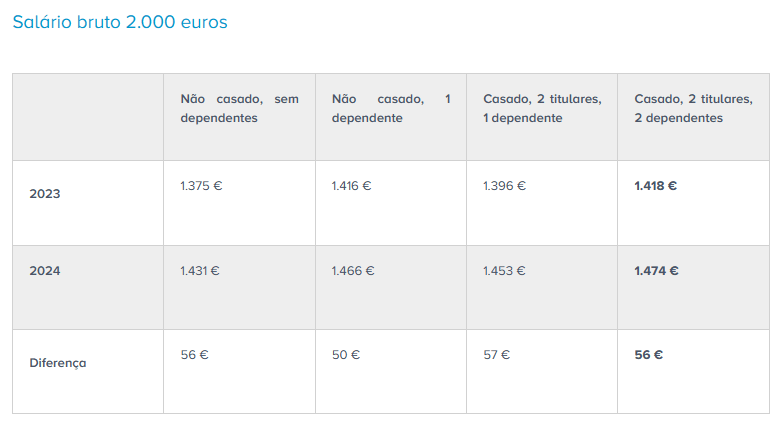Click the Diferença row label

[58, 363]
